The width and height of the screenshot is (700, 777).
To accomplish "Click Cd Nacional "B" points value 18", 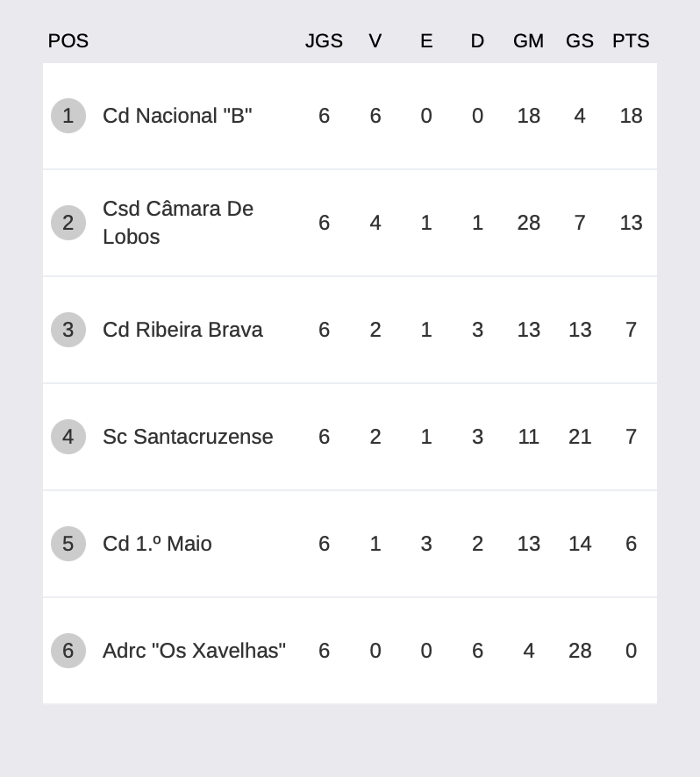I will click(631, 116).
